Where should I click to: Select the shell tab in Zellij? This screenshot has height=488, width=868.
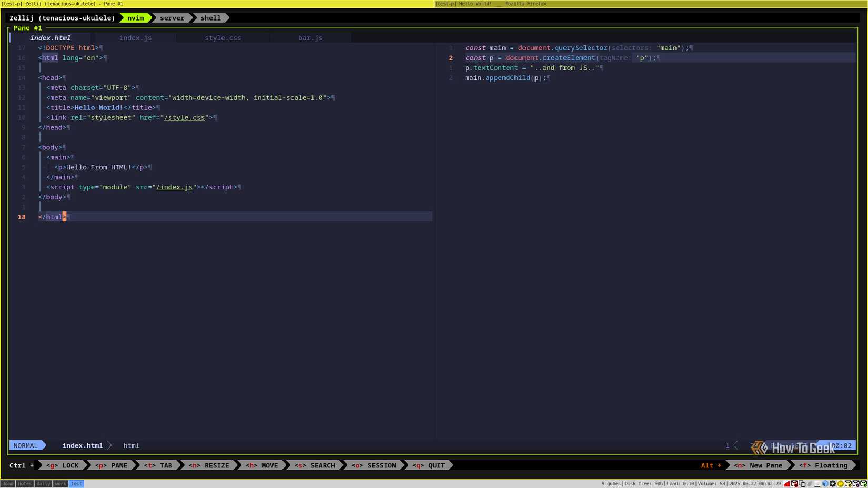pos(210,18)
